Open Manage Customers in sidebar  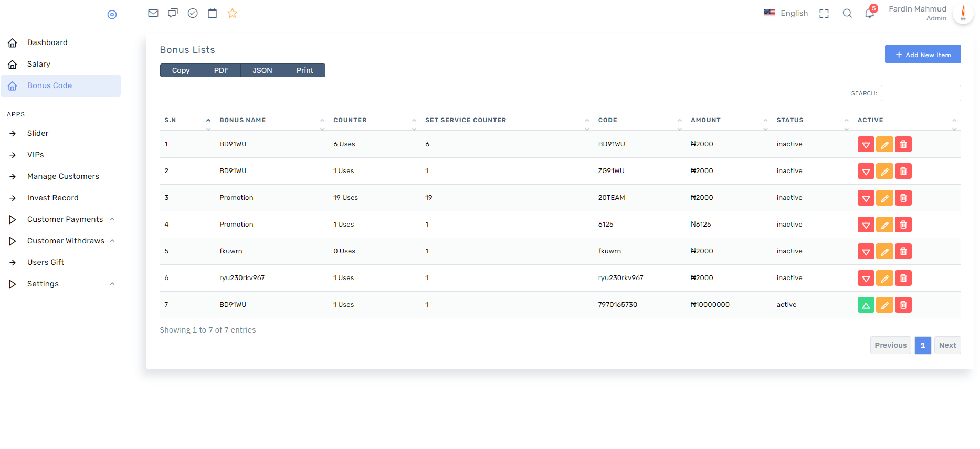(x=63, y=176)
